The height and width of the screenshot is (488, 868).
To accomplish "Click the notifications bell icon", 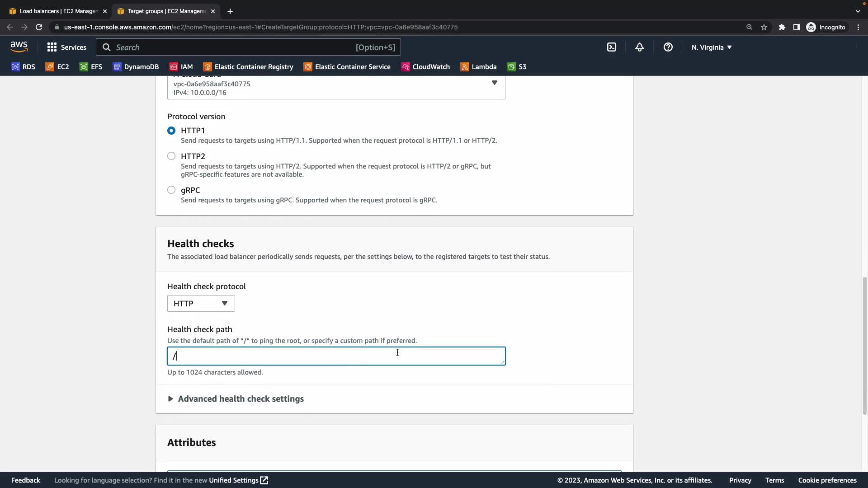I will [x=639, y=47].
